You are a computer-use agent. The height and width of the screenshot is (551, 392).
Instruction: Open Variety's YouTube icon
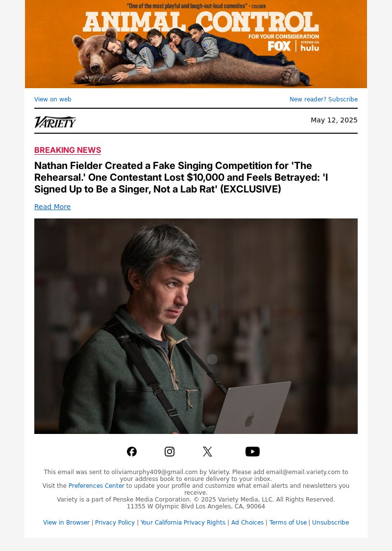point(252,452)
